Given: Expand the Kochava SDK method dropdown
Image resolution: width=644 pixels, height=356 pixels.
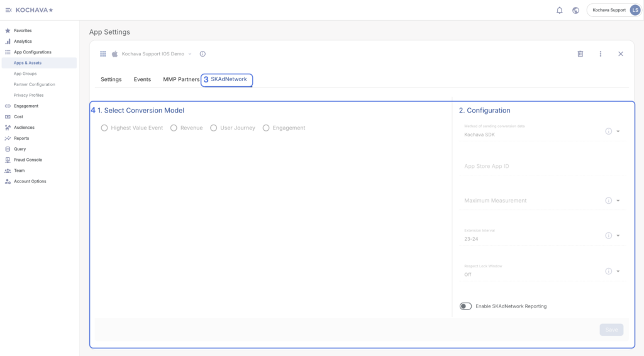Looking at the screenshot, I should point(618,131).
